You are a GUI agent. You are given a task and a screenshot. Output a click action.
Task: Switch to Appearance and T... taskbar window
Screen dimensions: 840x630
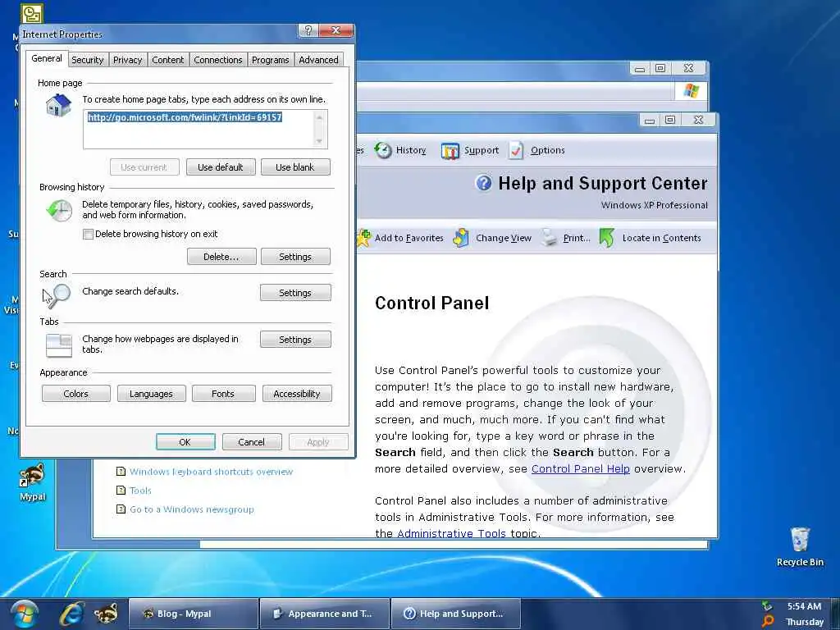pyautogui.click(x=325, y=614)
